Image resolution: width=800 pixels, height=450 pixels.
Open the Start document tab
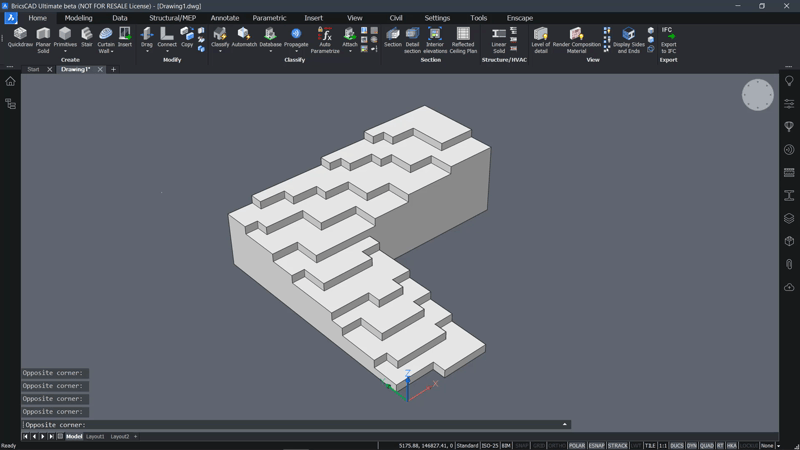pos(33,70)
